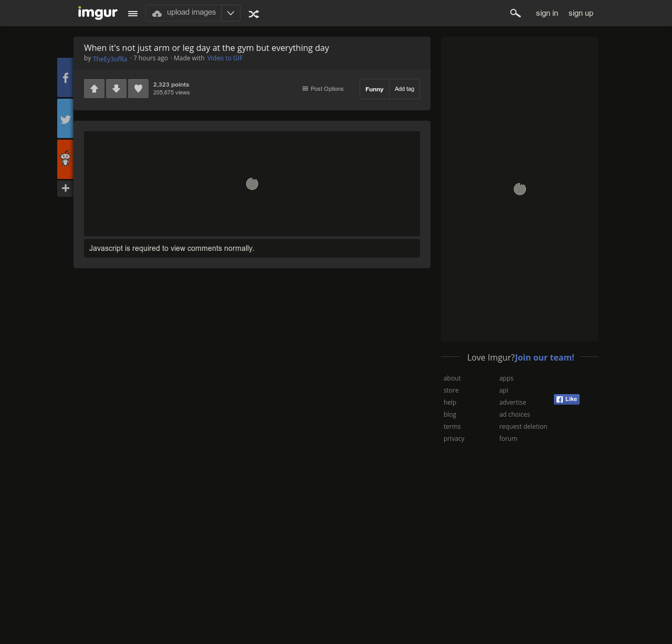Downvote the post with the down arrow
This screenshot has height=644, width=672.
point(117,89)
